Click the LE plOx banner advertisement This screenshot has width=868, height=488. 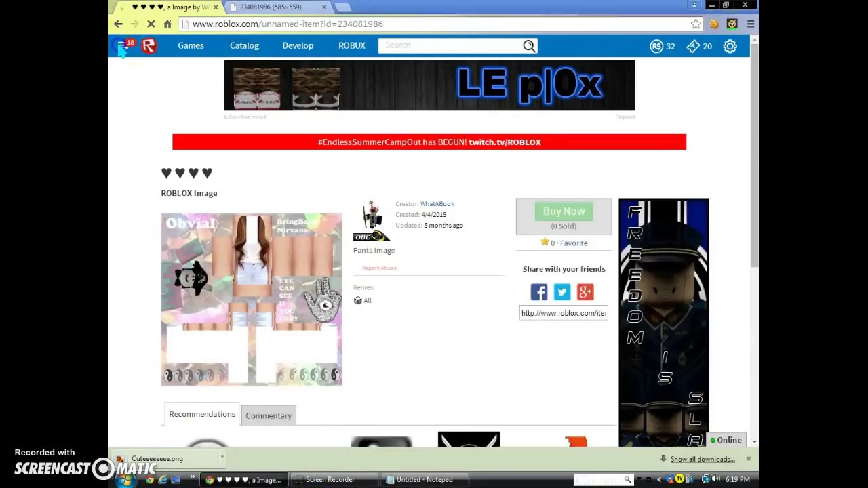click(x=429, y=85)
